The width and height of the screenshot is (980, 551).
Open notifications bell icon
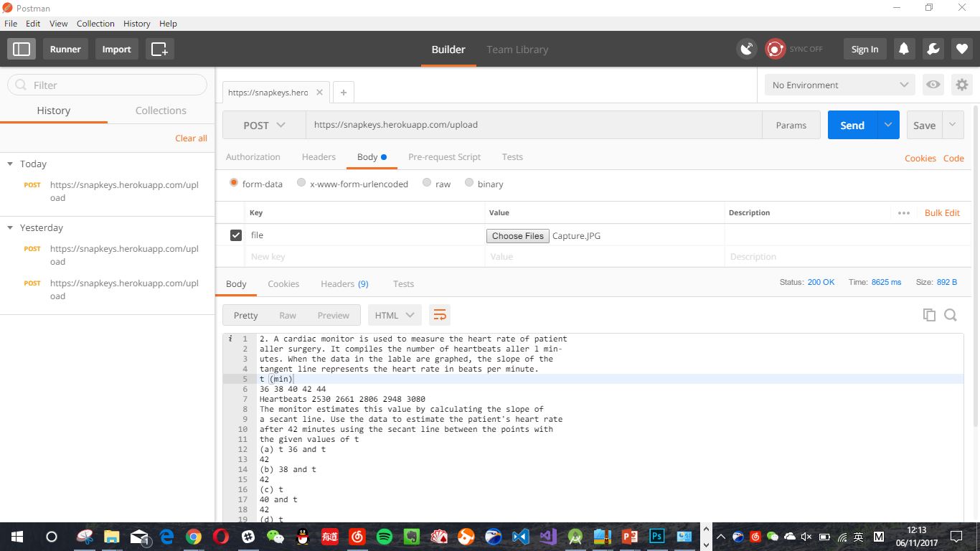[x=904, y=49]
